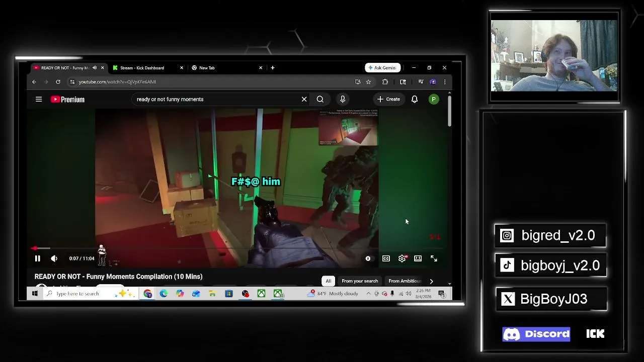The height and width of the screenshot is (362, 644).
Task: Open a new browser tab
Action: 273,68
